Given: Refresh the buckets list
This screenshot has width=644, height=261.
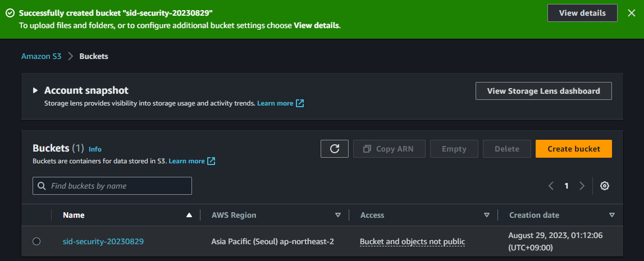Looking at the screenshot, I should pos(335,149).
